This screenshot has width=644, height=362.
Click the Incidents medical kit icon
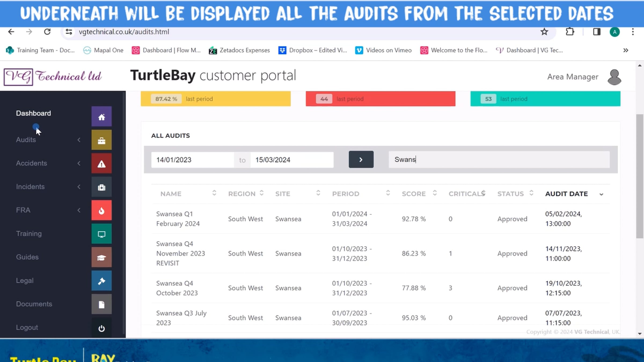(101, 187)
